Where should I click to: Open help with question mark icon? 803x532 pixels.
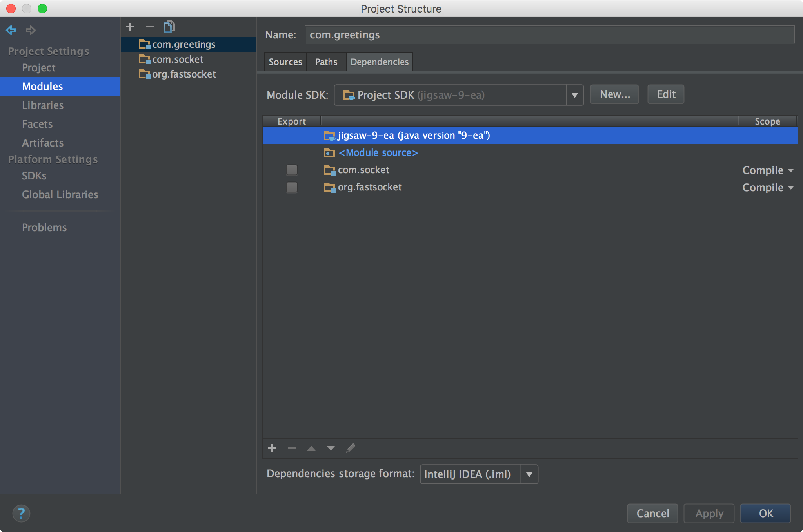click(x=21, y=513)
